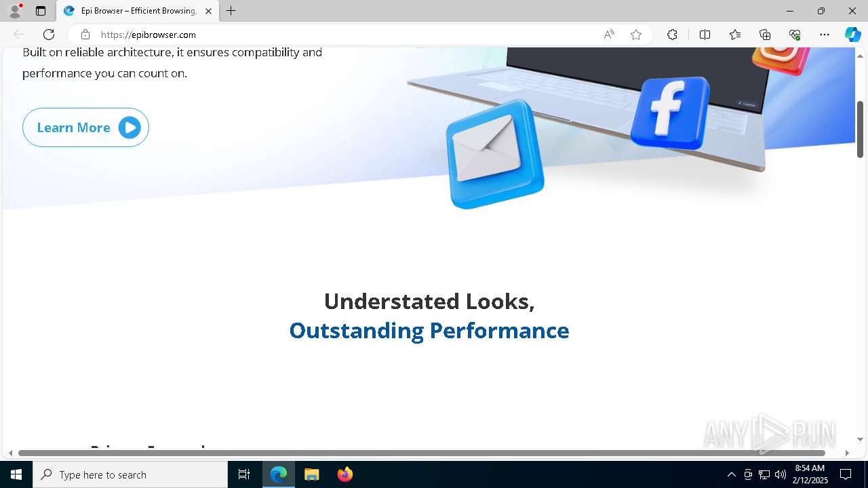
Task: Click the Understated Looks heading
Action: tap(429, 301)
